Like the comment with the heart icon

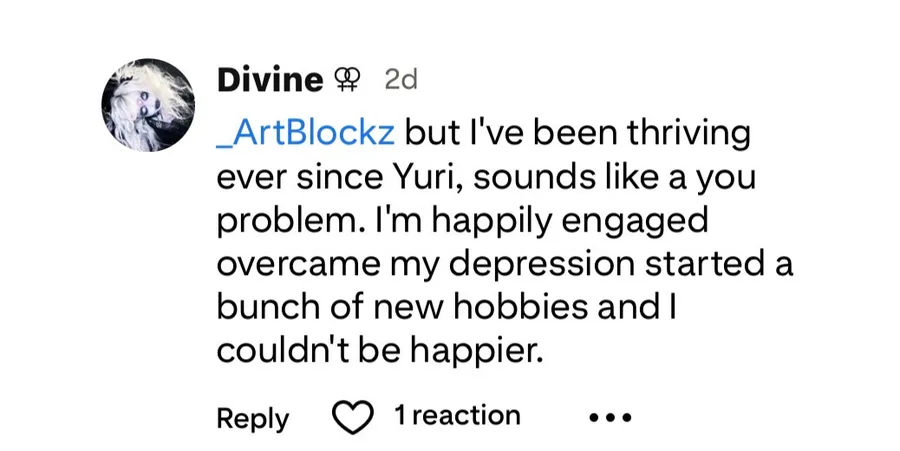tap(350, 417)
